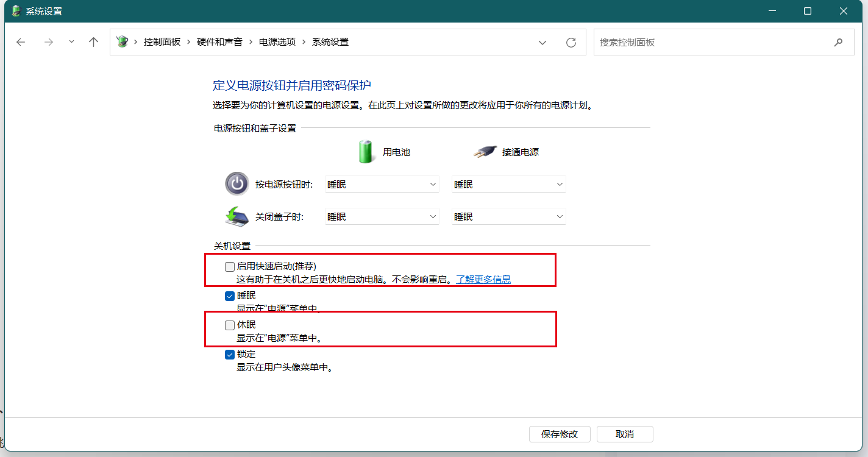
Task: Click the 保存修改 button
Action: [x=559, y=434]
